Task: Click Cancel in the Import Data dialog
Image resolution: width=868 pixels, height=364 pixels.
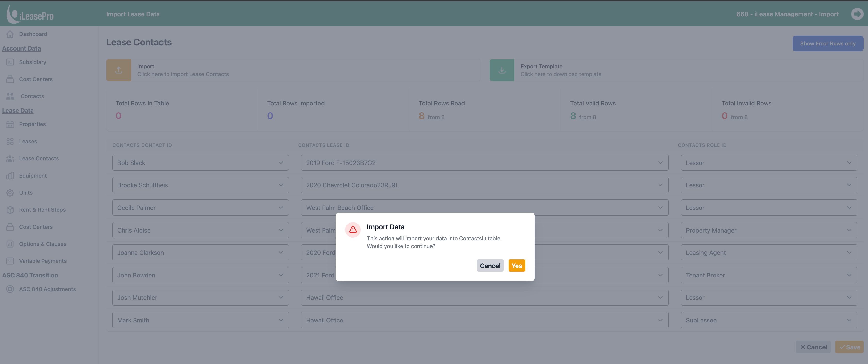Action: tap(490, 266)
